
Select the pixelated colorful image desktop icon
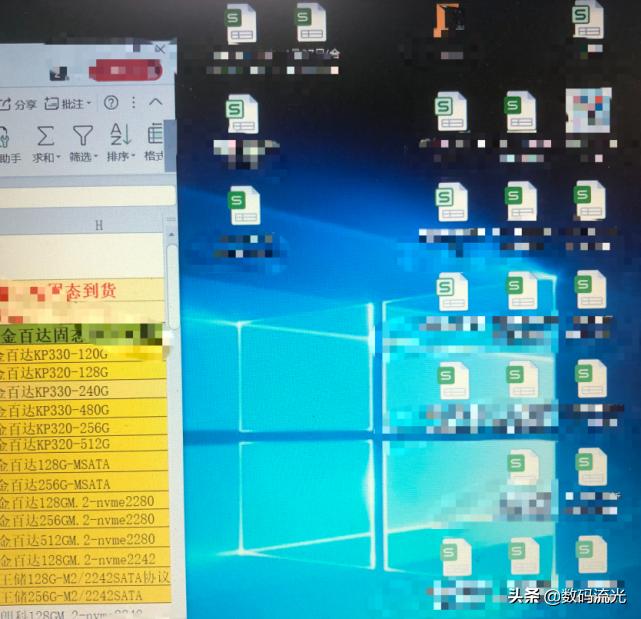[x=588, y=109]
